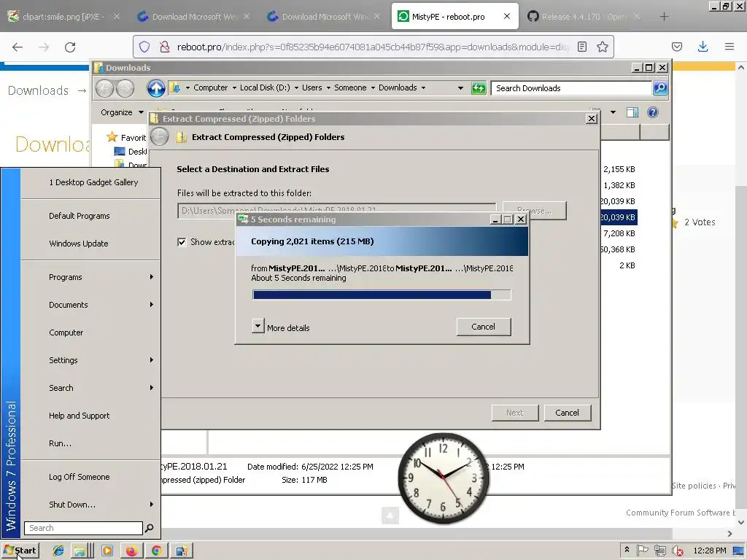Click the Firefox URL address field
Image resolution: width=747 pixels, height=560 pixels.
[373, 47]
